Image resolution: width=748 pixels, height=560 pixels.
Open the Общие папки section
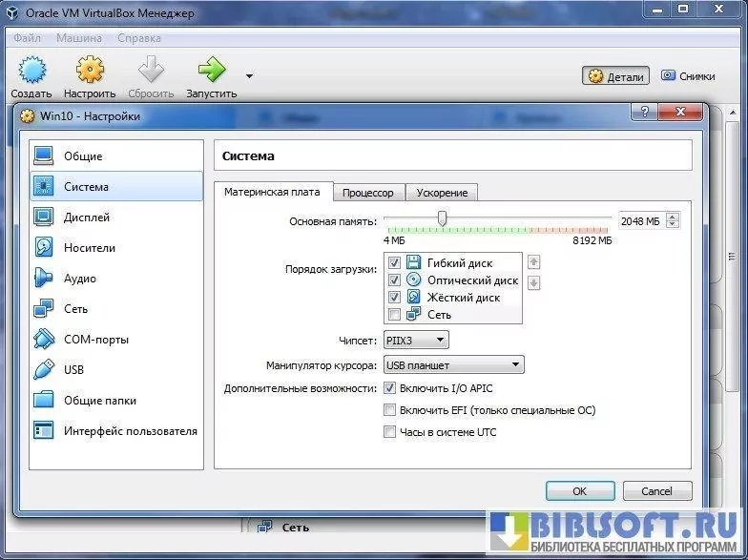tap(99, 401)
